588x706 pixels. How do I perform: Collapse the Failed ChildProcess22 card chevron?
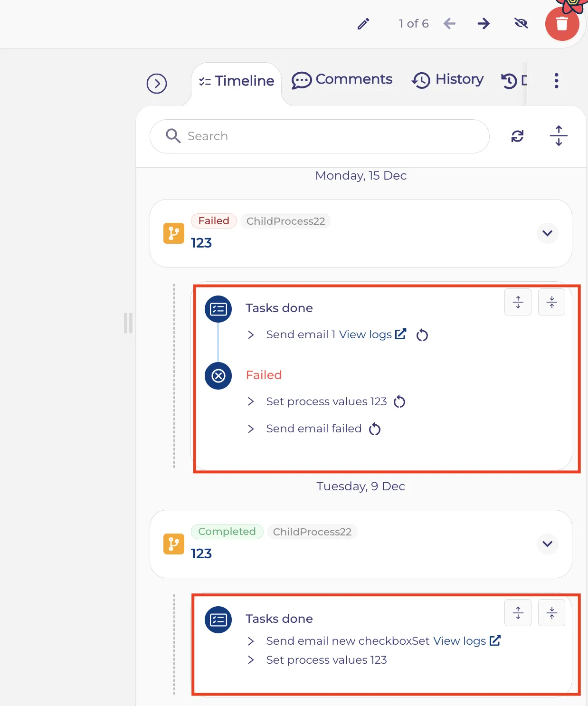pyautogui.click(x=548, y=233)
